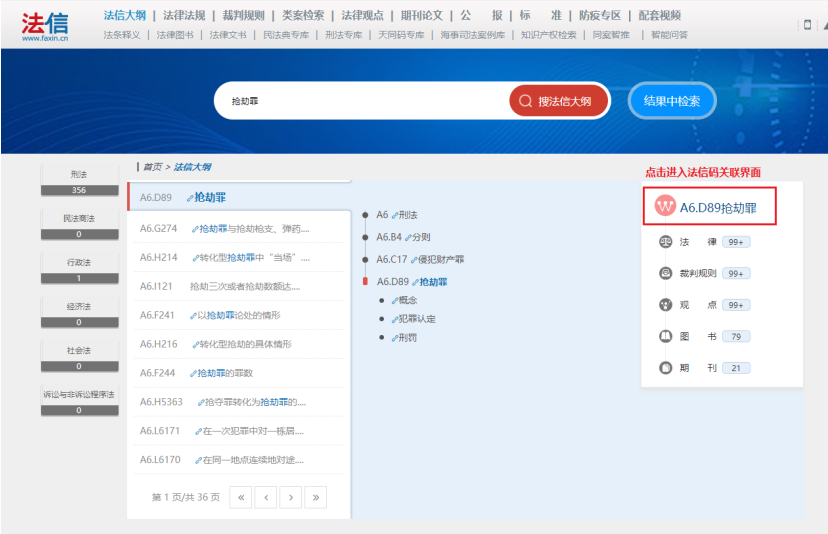Image resolution: width=828 pixels, height=534 pixels.
Task: Open 法律观点 top menu
Action: tap(362, 15)
